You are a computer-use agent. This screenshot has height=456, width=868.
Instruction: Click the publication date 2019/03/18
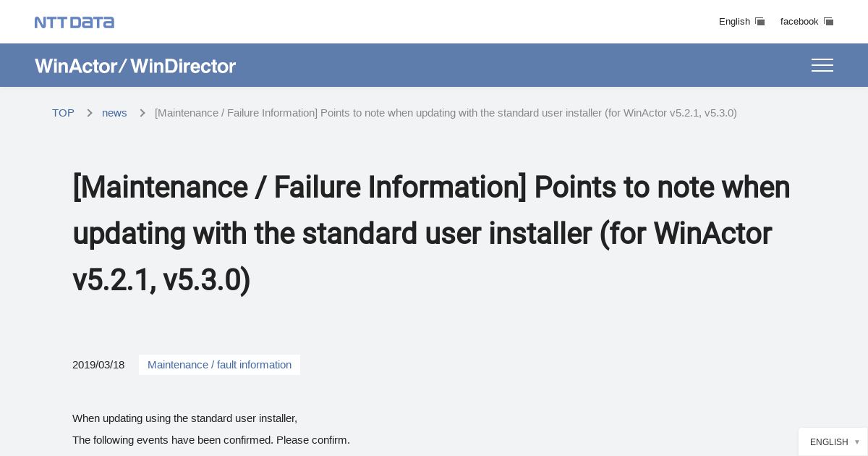(x=98, y=365)
